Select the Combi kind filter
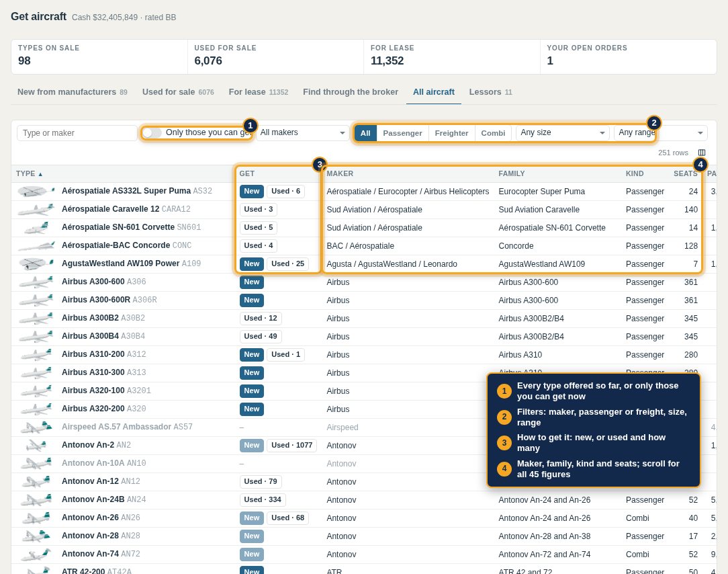728x574 pixels. click(493, 133)
